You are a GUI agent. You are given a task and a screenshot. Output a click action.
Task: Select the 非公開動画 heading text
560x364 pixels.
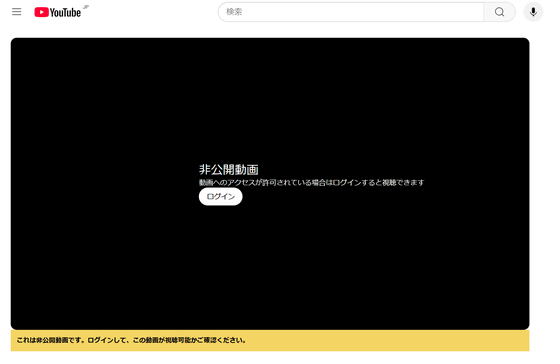tap(229, 169)
